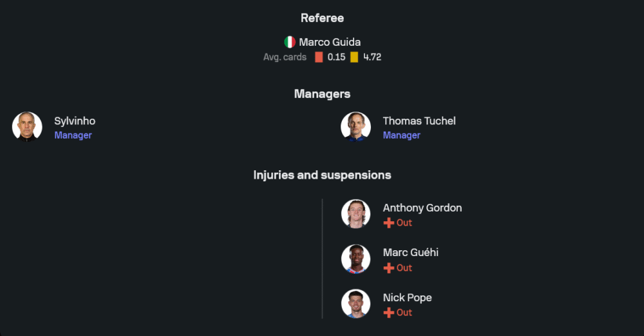Viewport: 644px width, 336px height.
Task: Open Anthony Gordon's player name link
Action: point(422,208)
